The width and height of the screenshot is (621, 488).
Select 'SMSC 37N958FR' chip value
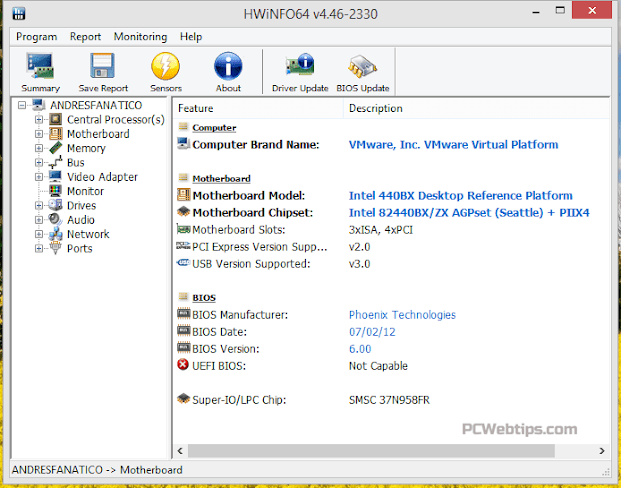tap(389, 400)
